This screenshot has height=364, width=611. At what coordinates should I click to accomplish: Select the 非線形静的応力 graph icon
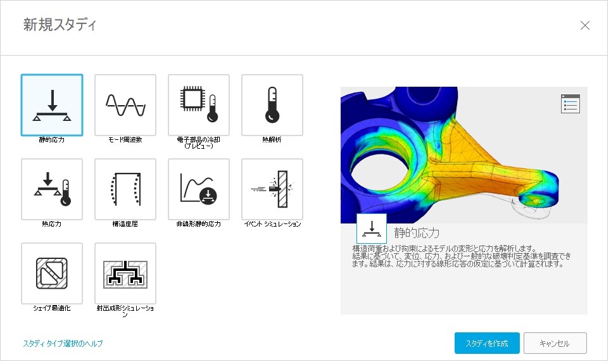tap(199, 189)
